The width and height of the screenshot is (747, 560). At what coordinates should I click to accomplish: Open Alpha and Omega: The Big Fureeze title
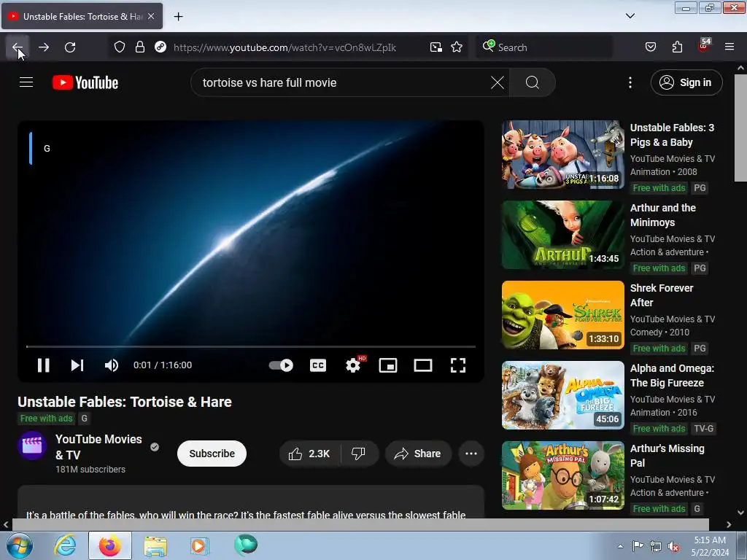(672, 376)
